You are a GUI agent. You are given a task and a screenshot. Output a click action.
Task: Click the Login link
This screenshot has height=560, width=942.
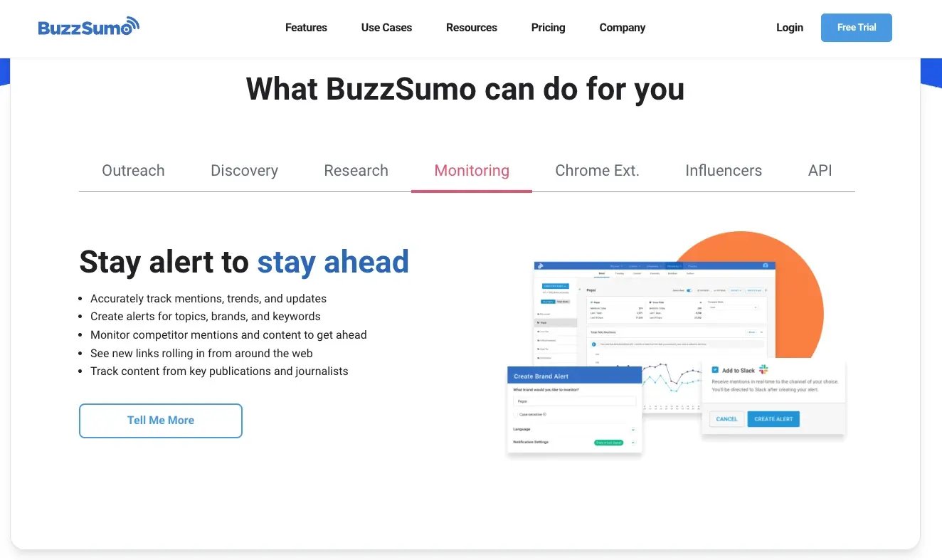click(x=790, y=28)
